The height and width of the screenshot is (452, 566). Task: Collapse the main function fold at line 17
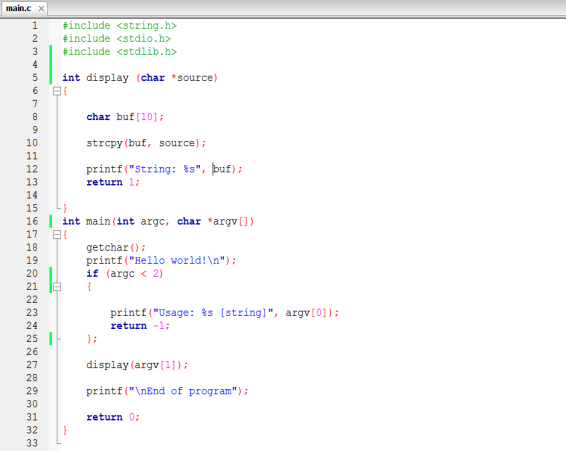pyautogui.click(x=57, y=235)
